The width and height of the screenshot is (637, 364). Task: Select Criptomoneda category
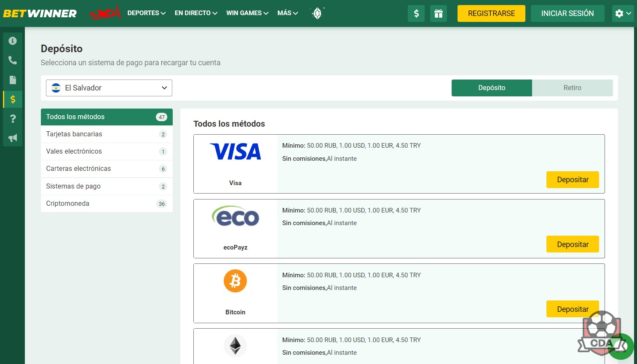coord(107,204)
